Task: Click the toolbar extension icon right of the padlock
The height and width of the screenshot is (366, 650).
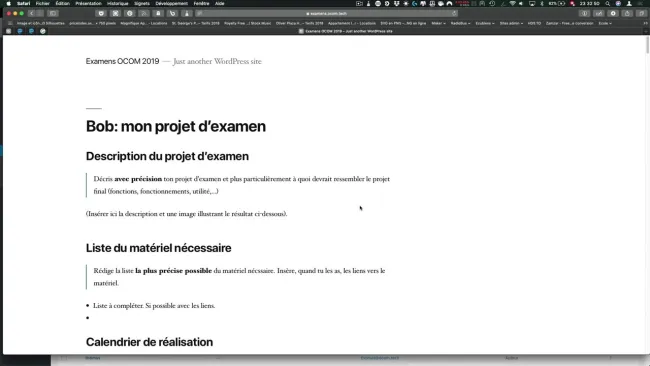Action: (173, 13)
